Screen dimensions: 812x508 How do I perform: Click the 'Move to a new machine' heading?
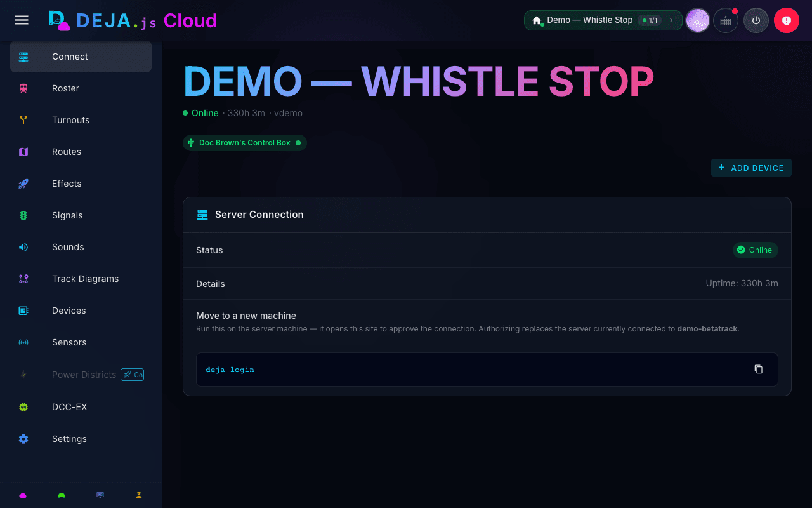(246, 316)
